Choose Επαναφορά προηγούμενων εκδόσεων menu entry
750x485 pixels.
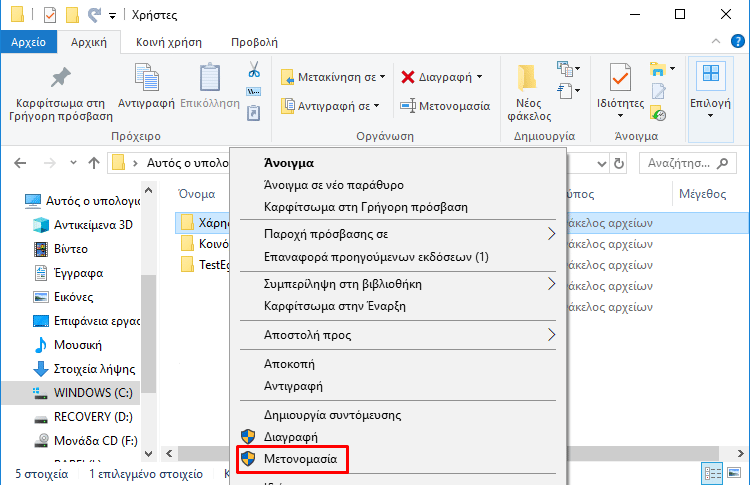pyautogui.click(x=397, y=257)
